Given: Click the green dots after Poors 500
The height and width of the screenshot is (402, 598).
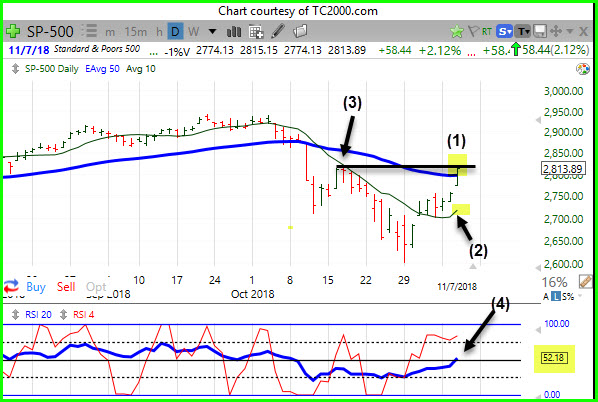Looking at the screenshot, I should click(153, 54).
